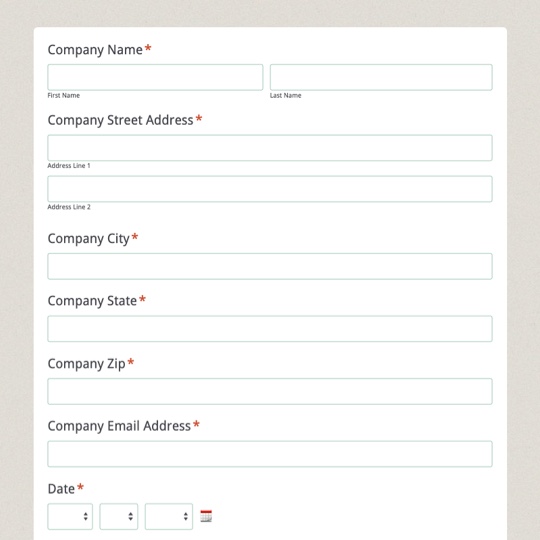Focus the Last Name input field
The height and width of the screenshot is (540, 540).
(x=381, y=77)
